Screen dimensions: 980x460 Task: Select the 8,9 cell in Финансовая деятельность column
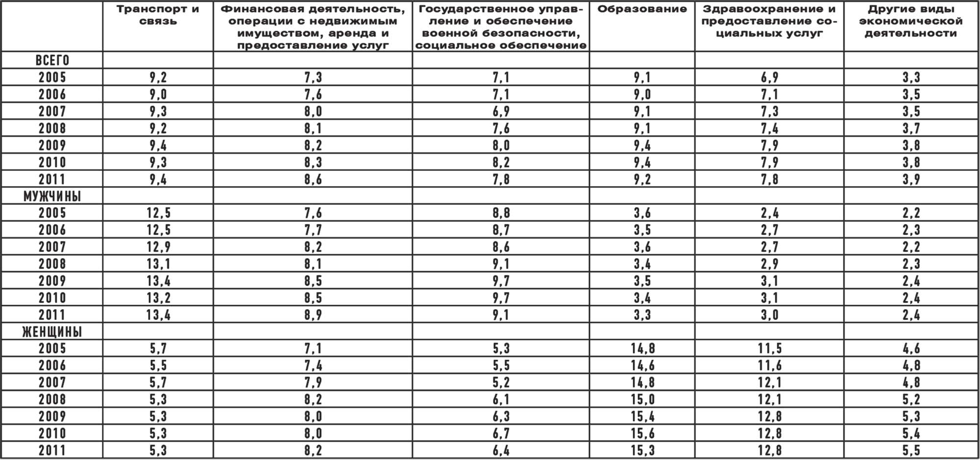[x=313, y=314]
